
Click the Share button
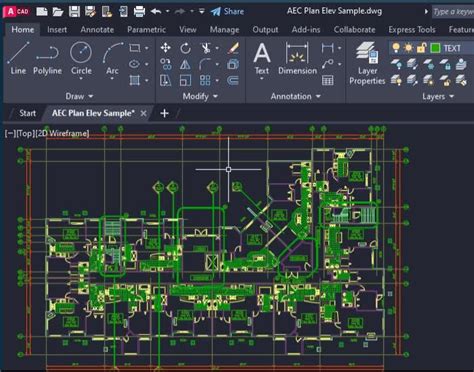pos(227,12)
